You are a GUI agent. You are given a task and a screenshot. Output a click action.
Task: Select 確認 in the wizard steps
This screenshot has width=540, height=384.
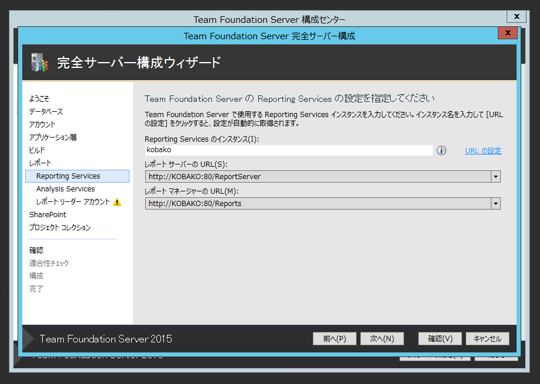[x=36, y=250]
